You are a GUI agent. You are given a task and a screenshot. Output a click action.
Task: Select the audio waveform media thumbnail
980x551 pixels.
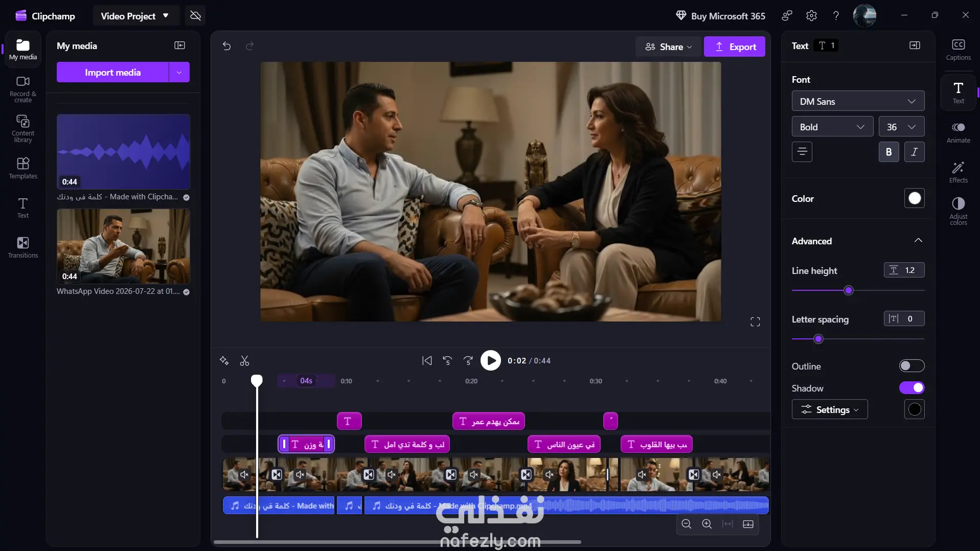[x=123, y=152]
